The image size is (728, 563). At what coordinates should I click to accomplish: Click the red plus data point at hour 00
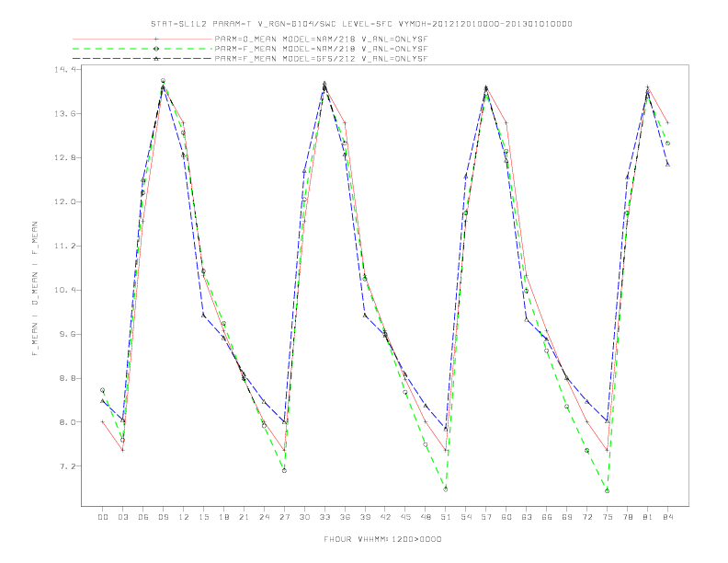[103, 421]
